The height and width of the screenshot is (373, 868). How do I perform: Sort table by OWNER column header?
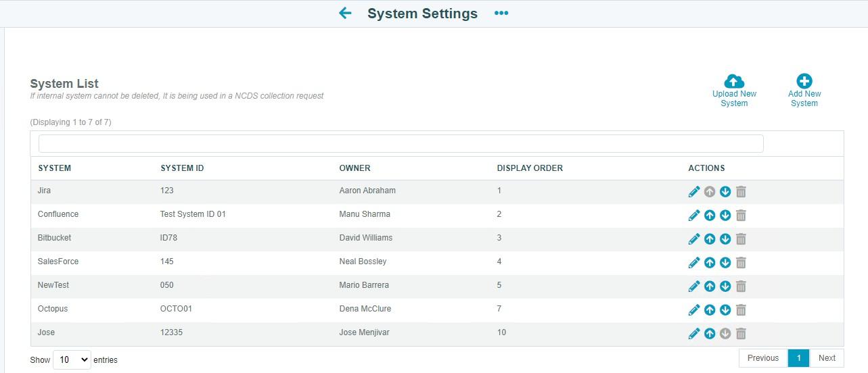pos(355,168)
